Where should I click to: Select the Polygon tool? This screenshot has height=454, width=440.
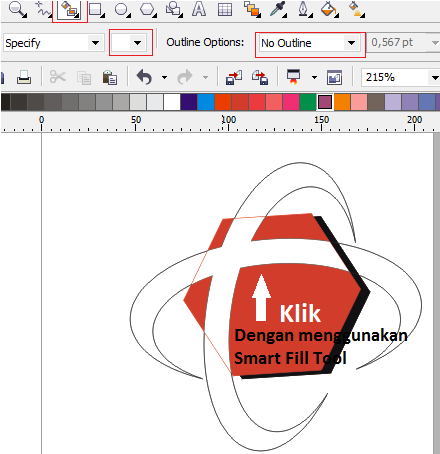click(x=148, y=9)
